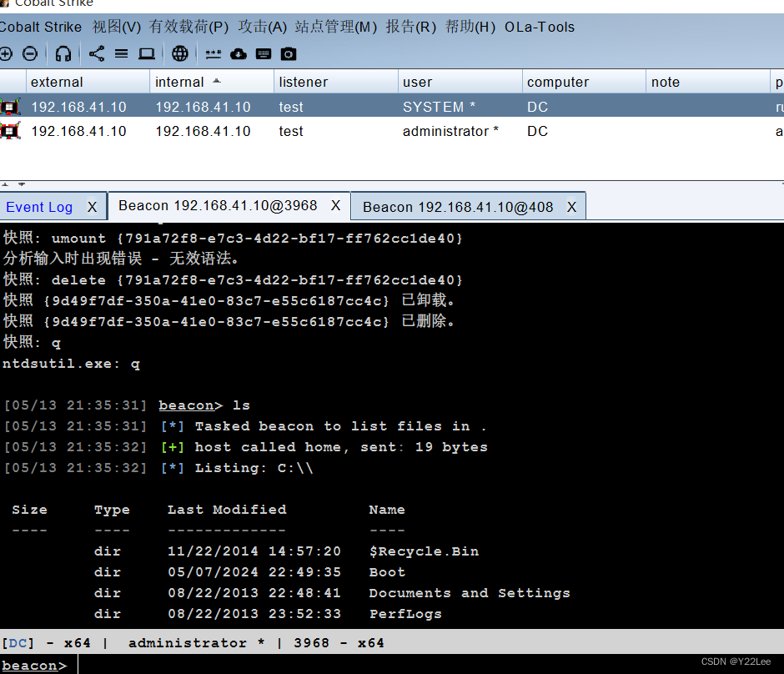Select the Beacon 192.168.41.10@408 tab
The width and height of the screenshot is (784, 674).
coord(458,207)
